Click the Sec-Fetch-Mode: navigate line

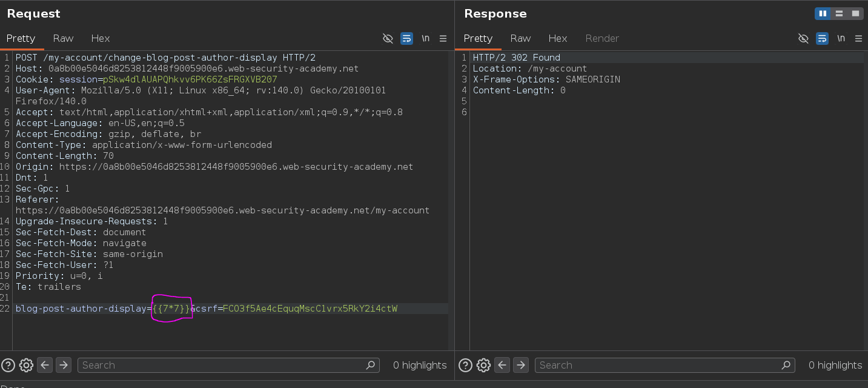81,243
